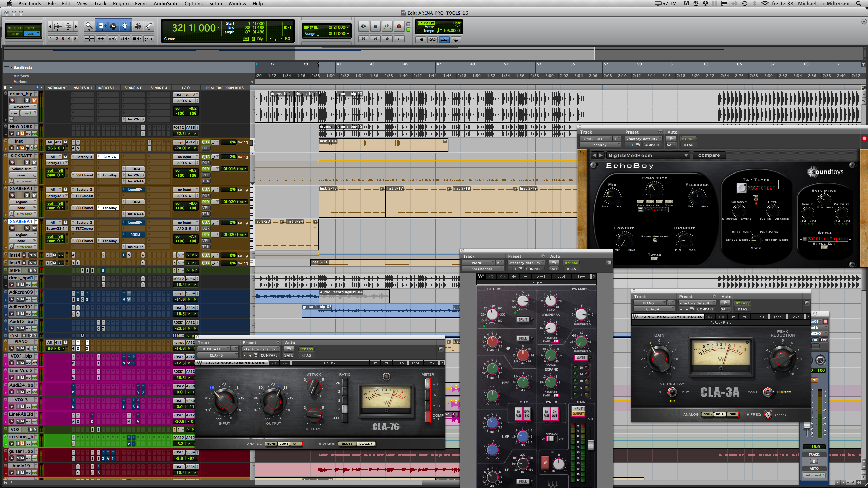The height and width of the screenshot is (488, 868).
Task: Select the Grabber hand tool
Action: pyautogui.click(x=125, y=26)
